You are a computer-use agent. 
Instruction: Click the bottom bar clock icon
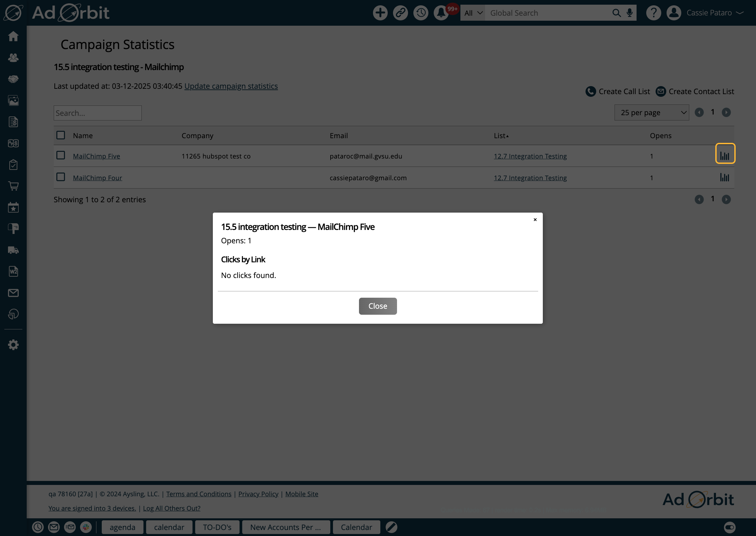38,527
